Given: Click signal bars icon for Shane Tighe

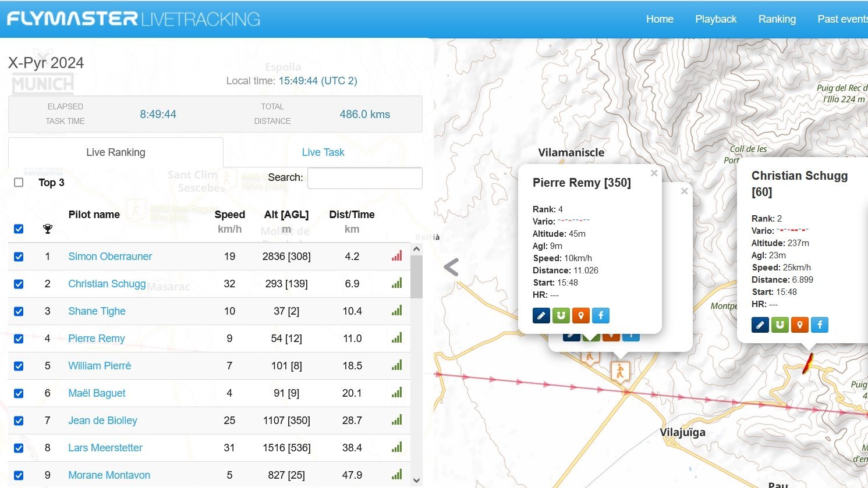Looking at the screenshot, I should coord(397,311).
